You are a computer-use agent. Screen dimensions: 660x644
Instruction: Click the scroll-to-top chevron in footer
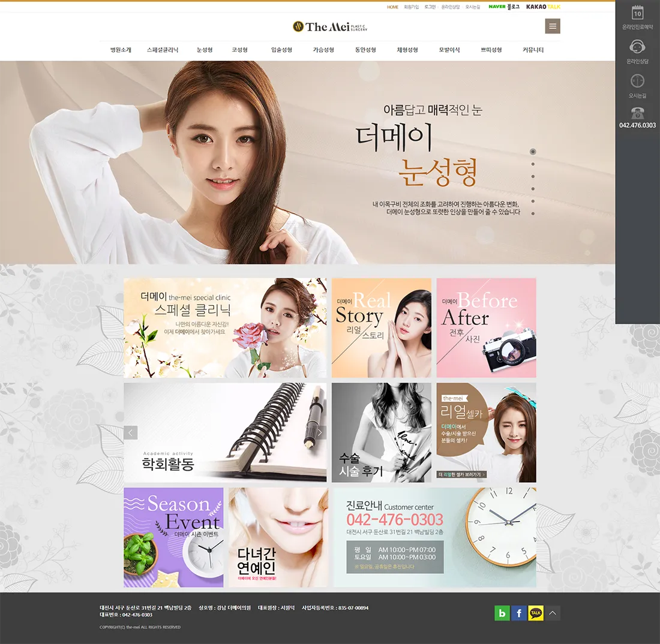553,613
